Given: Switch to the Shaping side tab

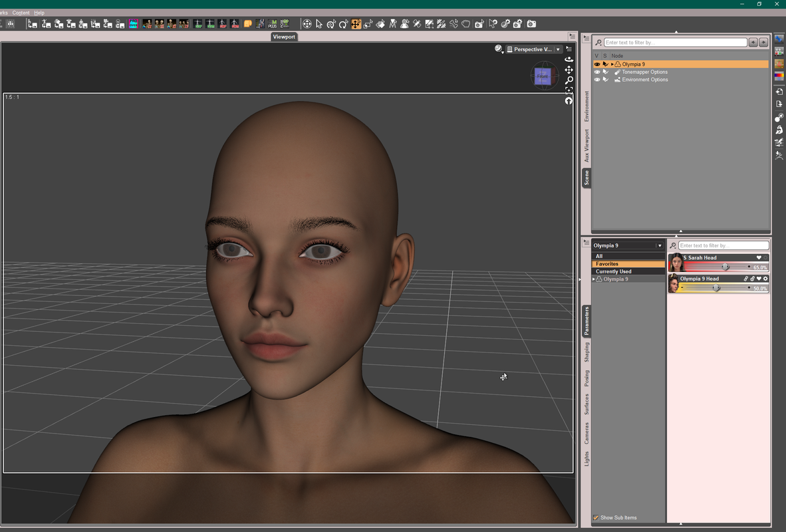Looking at the screenshot, I should [587, 352].
